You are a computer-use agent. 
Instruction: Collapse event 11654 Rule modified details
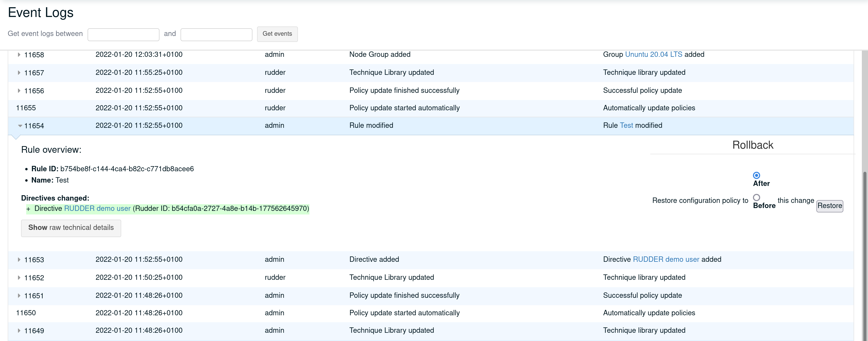(x=19, y=125)
